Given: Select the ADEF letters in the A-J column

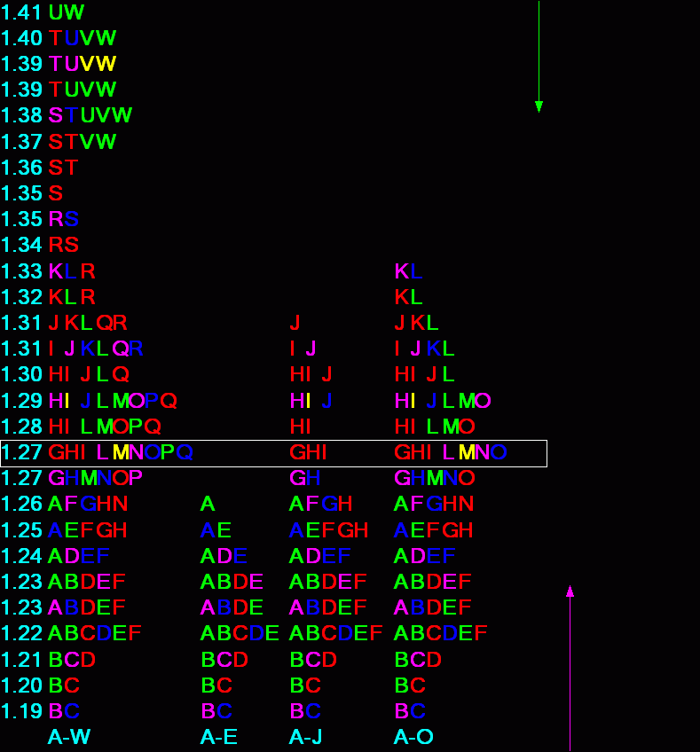Looking at the screenshot, I should pyautogui.click(x=319, y=556).
